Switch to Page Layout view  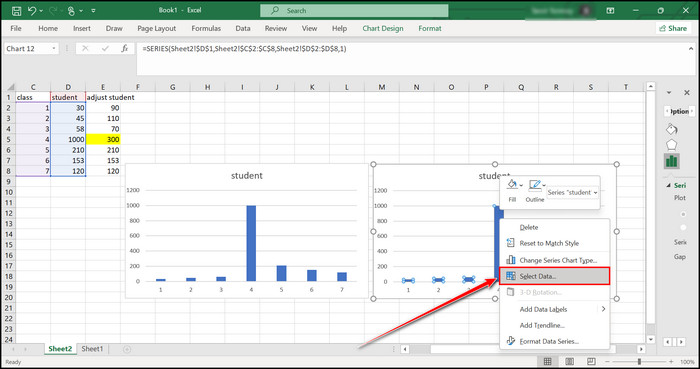[570, 361]
